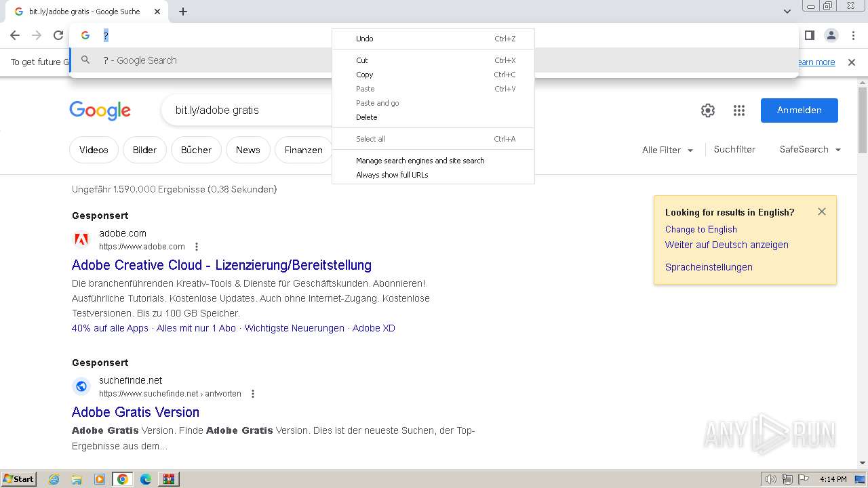Open the 'Adobe Gratis Version' result link
The image size is (868, 488).
coord(136,412)
